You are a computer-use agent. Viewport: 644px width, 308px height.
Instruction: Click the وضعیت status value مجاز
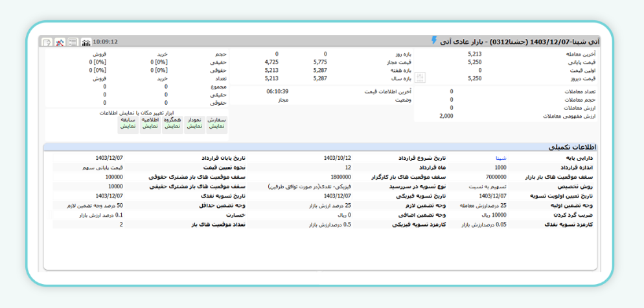pos(283,100)
